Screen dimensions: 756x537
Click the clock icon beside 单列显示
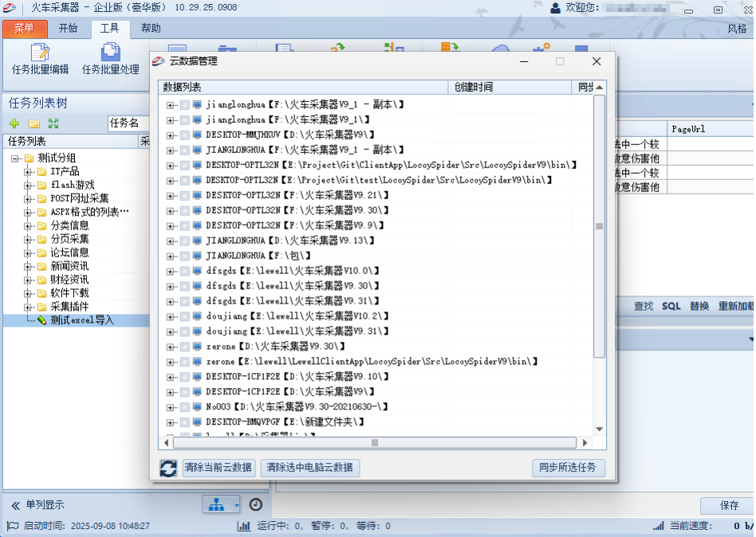click(255, 504)
